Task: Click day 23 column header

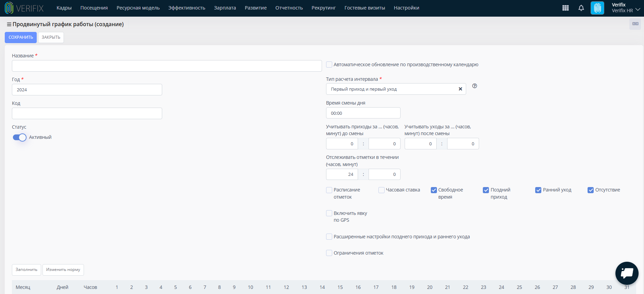Action: [484, 287]
